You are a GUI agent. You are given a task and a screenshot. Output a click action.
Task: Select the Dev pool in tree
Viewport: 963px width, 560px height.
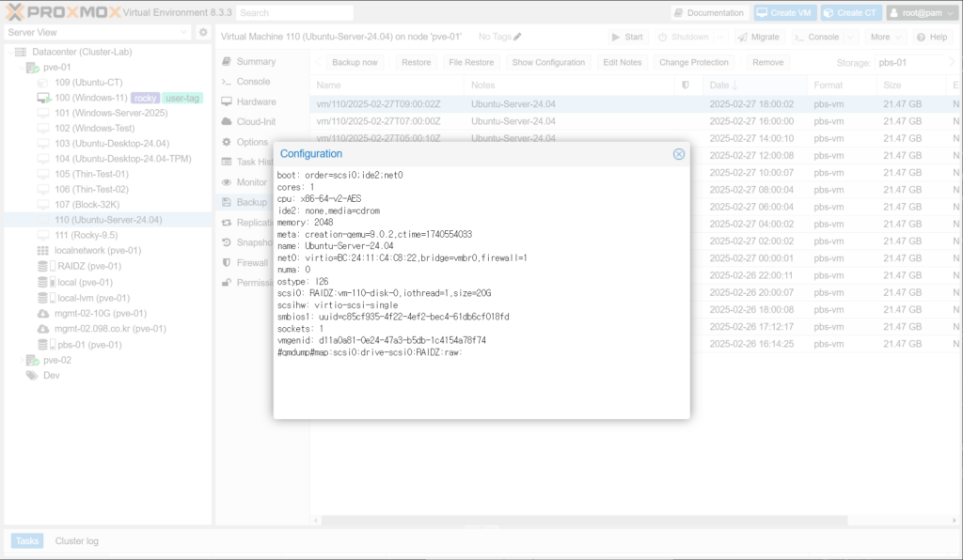pyautogui.click(x=51, y=375)
